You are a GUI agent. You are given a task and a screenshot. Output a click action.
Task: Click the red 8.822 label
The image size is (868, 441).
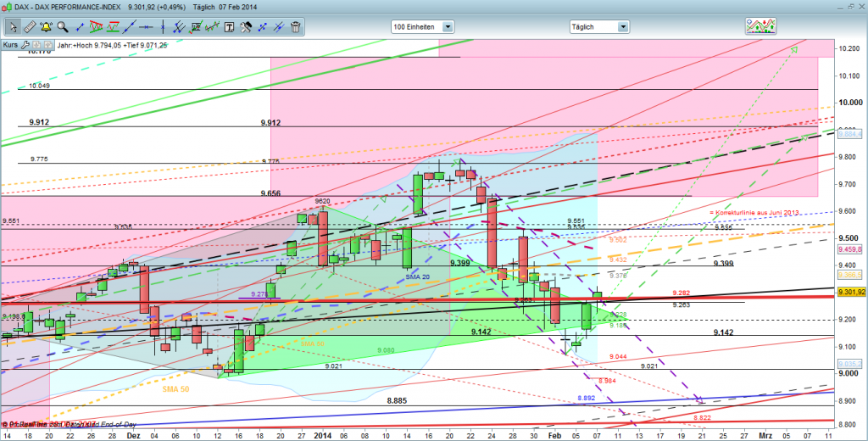(702, 417)
